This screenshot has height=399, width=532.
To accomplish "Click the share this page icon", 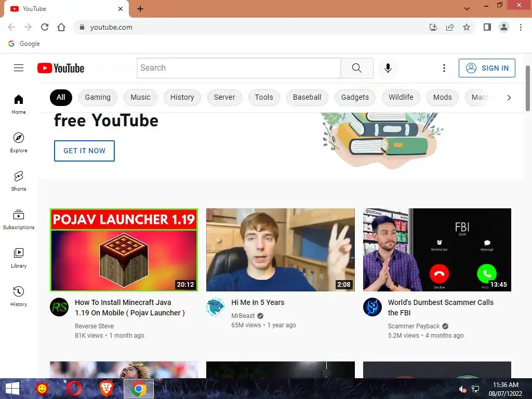I will tap(450, 27).
